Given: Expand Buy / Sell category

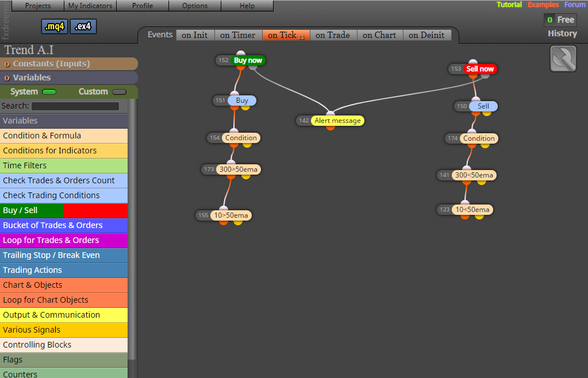Looking at the screenshot, I should (x=64, y=210).
